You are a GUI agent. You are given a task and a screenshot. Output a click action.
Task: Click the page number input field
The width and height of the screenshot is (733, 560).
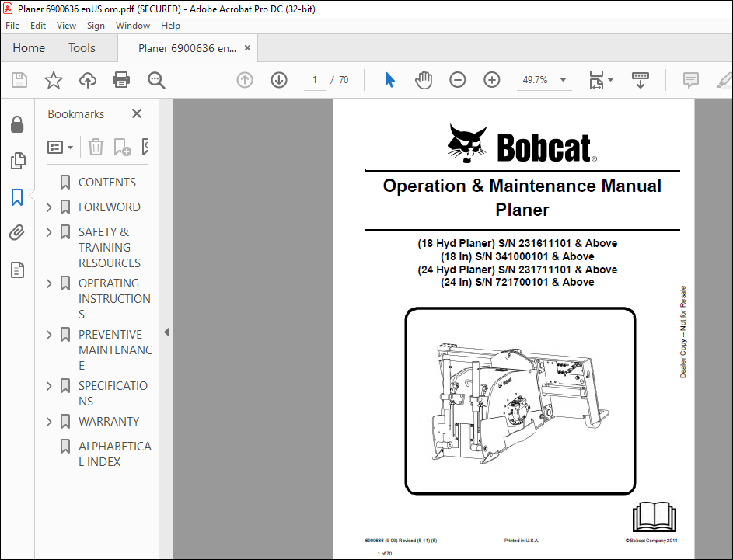tap(315, 80)
